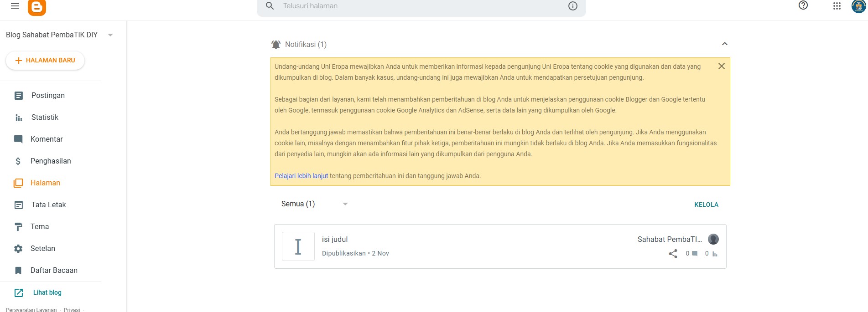The width and height of the screenshot is (868, 312).
Task: Click the views statistics icon on page row
Action: coord(714,254)
